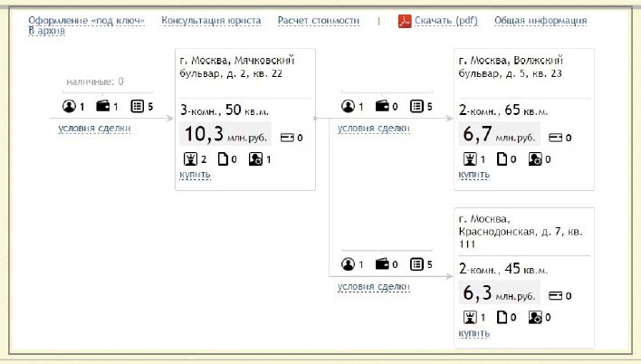Viewport: 641px width, 364px height.
Task: Click the wallet icon before the Волжский бульвар card
Action: [x=382, y=106]
